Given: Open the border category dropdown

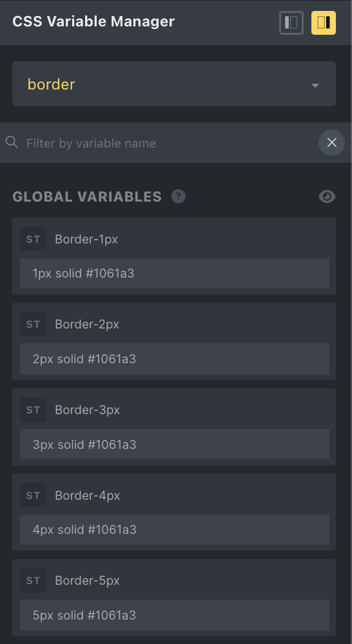Looking at the screenshot, I should 174,84.
